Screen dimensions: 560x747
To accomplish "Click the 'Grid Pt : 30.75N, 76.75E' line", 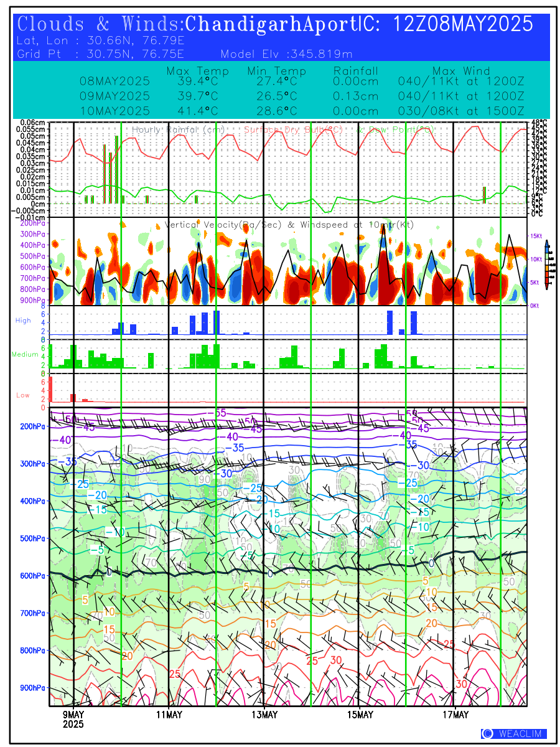I will pos(101,54).
